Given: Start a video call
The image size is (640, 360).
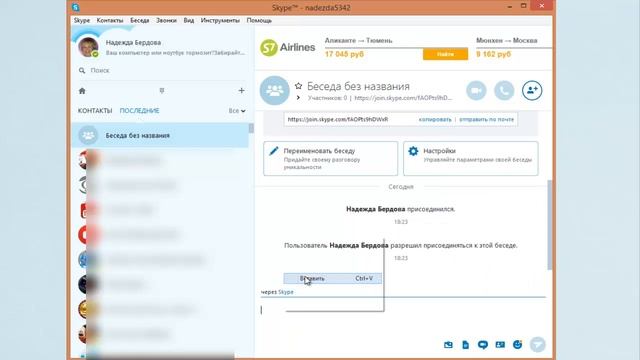Looking at the screenshot, I should tap(476, 90).
